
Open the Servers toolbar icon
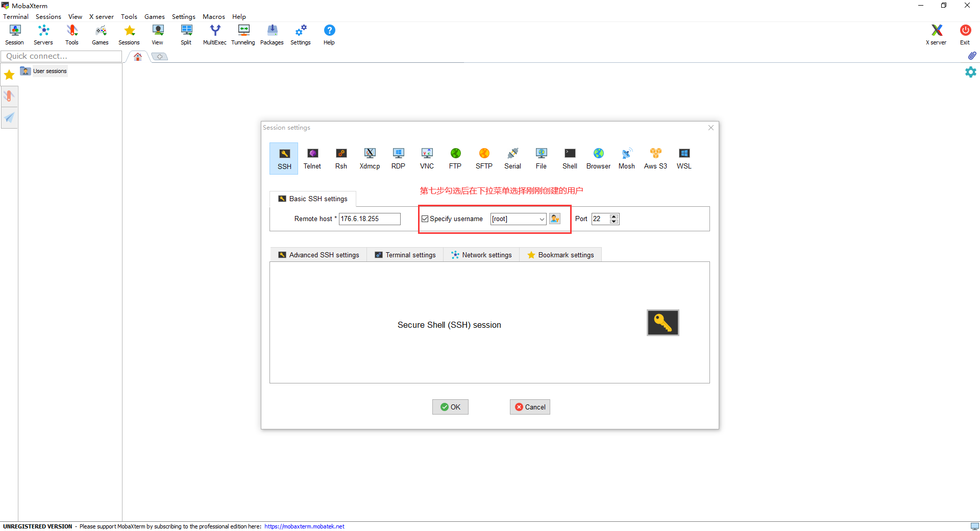43,35
